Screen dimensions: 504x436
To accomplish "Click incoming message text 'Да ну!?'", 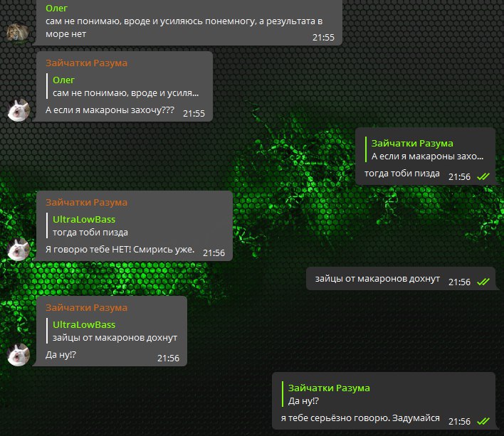I will point(61,355).
